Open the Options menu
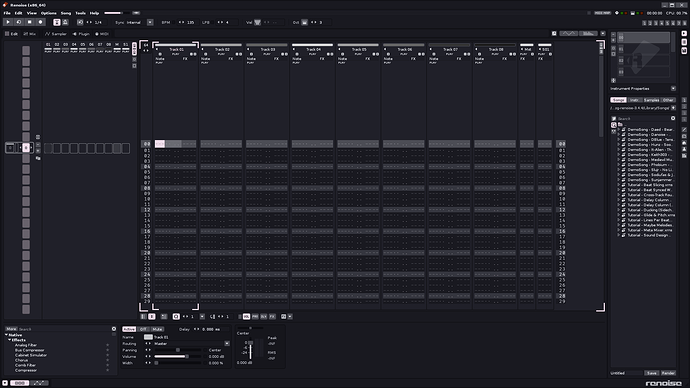This screenshot has width=690, height=388. (x=48, y=13)
